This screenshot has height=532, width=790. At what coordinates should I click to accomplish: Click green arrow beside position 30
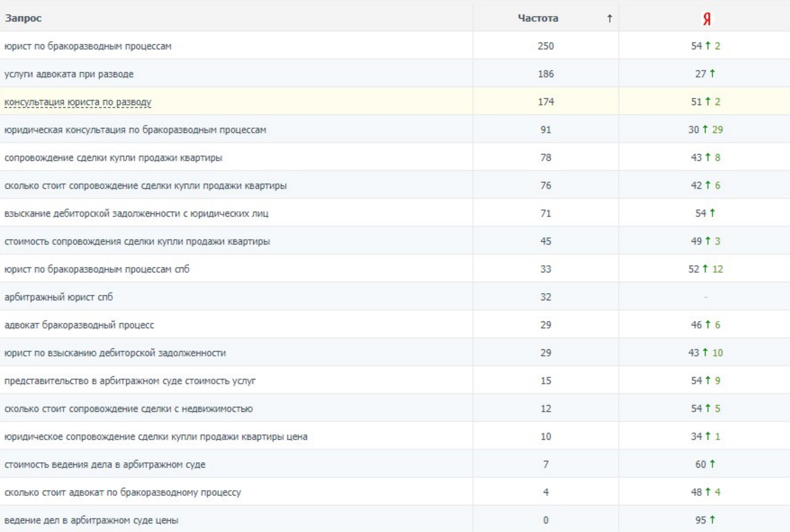[705, 129]
